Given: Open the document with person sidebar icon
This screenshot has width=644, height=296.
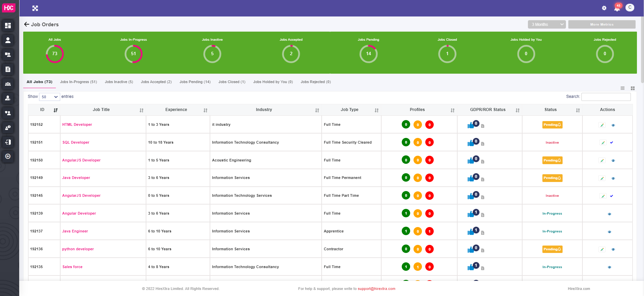Looking at the screenshot, I should (8, 69).
